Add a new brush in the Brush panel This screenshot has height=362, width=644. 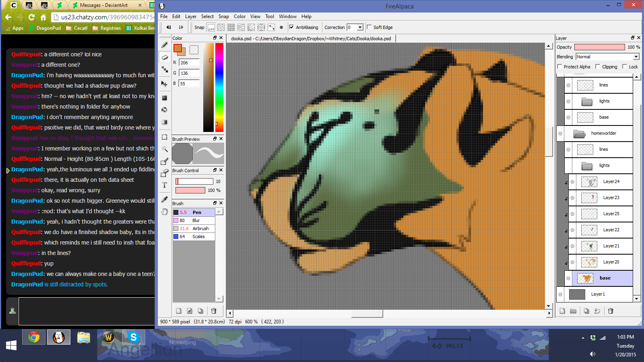click(179, 311)
